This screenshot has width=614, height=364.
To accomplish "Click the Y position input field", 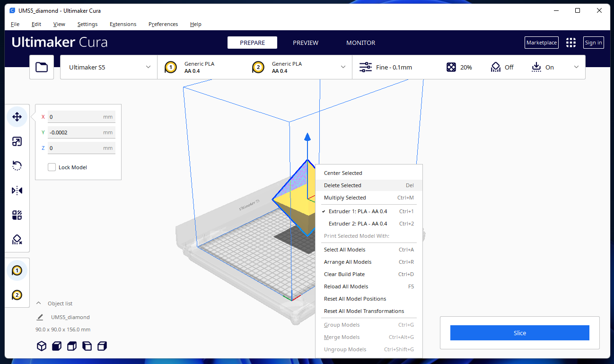I will (81, 132).
